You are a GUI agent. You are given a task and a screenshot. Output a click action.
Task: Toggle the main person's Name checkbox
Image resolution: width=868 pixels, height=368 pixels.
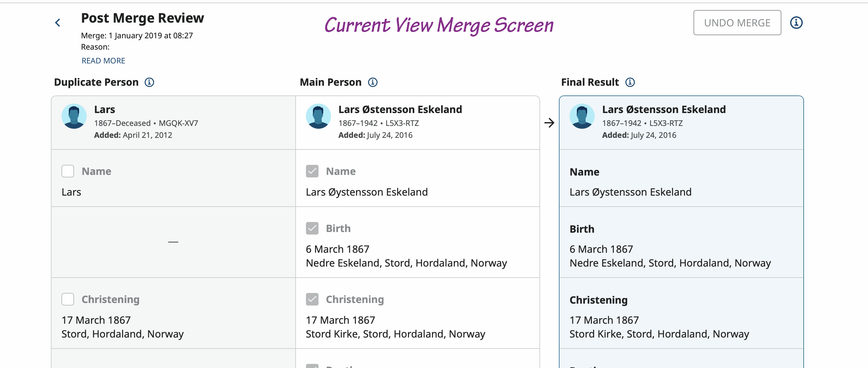[312, 171]
